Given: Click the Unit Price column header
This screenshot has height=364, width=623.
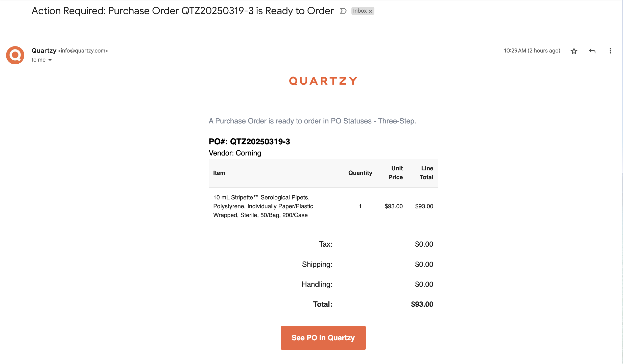Looking at the screenshot, I should [395, 173].
